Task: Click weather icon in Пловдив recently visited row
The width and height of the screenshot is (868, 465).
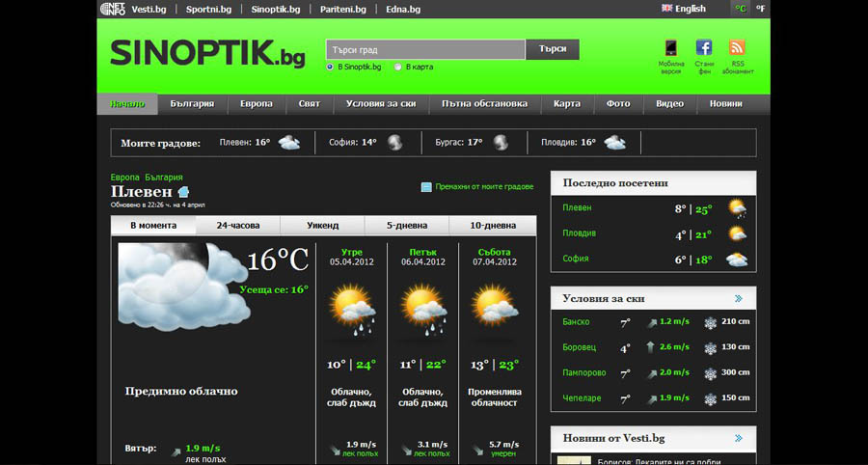Action: tap(737, 233)
